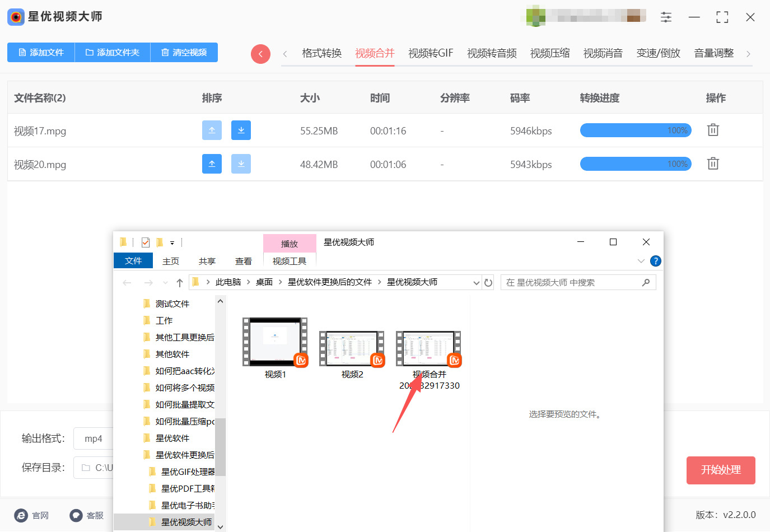Delete 视频20.mpg from the list
This screenshot has width=770, height=532.
tap(712, 164)
